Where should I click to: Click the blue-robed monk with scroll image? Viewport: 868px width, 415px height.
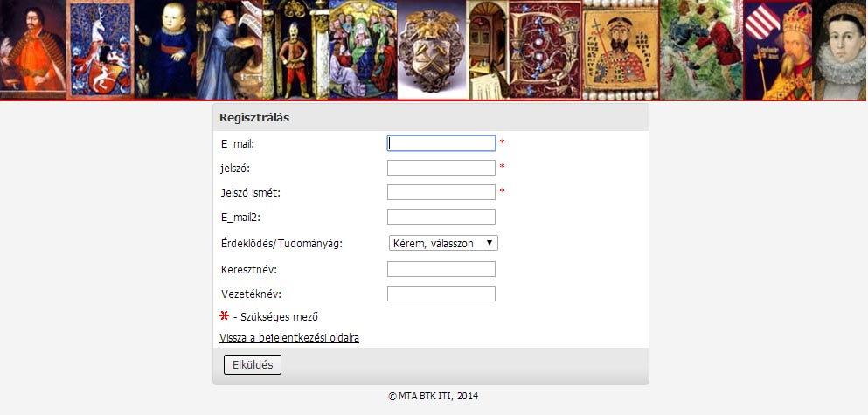click(x=229, y=50)
